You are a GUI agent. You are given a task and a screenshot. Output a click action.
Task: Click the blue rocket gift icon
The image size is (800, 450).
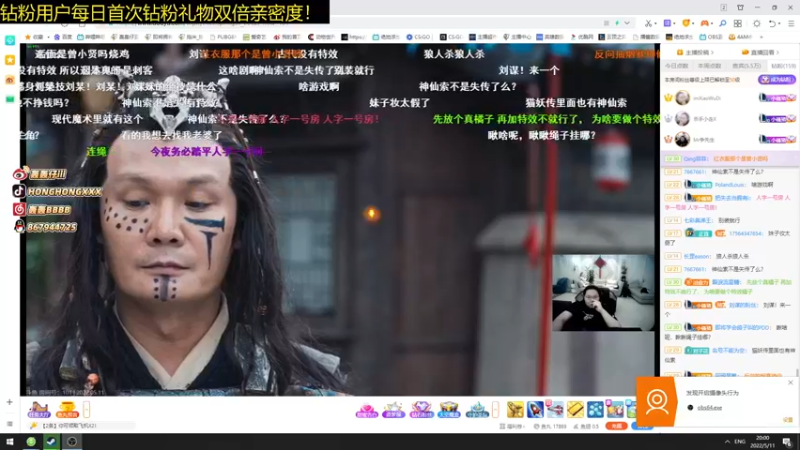pyautogui.click(x=535, y=409)
